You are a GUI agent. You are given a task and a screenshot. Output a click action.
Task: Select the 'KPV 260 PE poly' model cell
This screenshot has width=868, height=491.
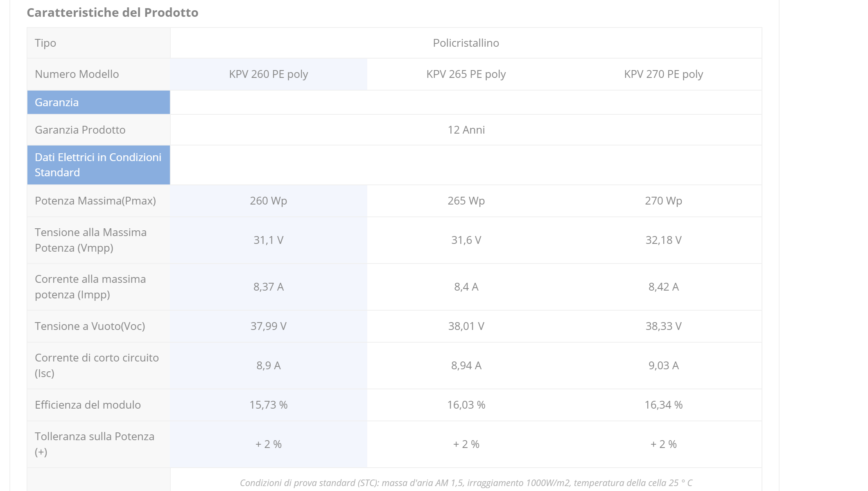tap(269, 74)
